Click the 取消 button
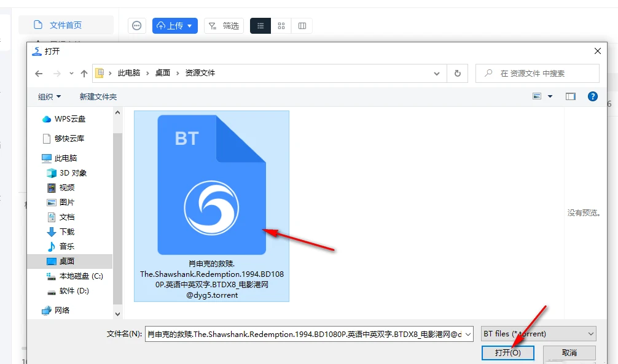 569,352
